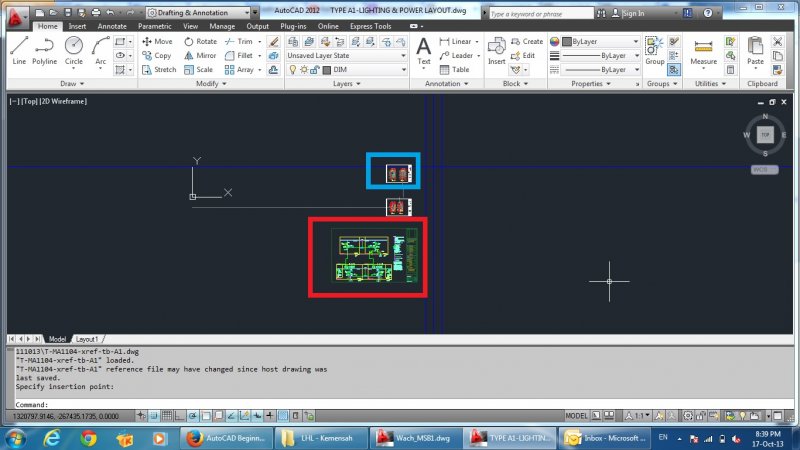
Task: Select the Line drawing tool
Action: tap(19, 51)
